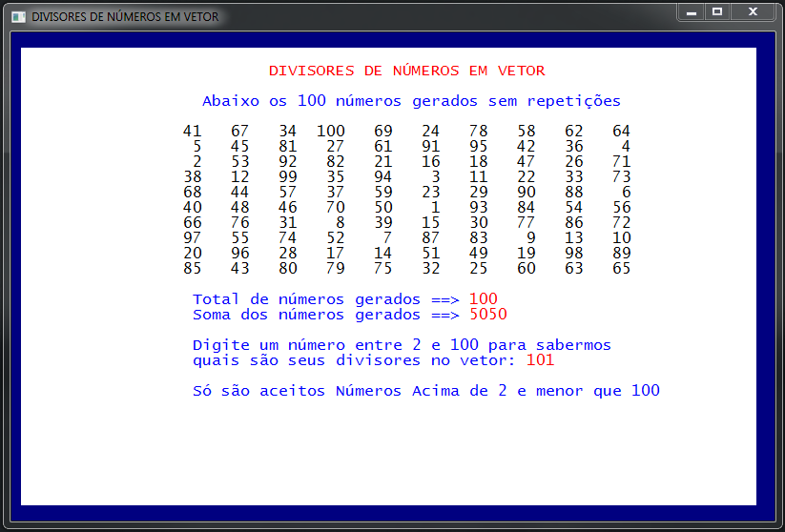
Task: Select number 45 in the grid
Action: 239,147
